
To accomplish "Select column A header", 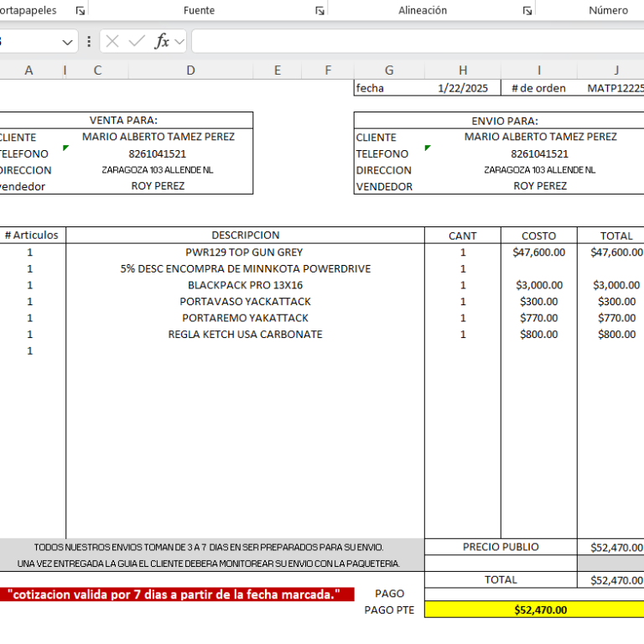I will (29, 70).
